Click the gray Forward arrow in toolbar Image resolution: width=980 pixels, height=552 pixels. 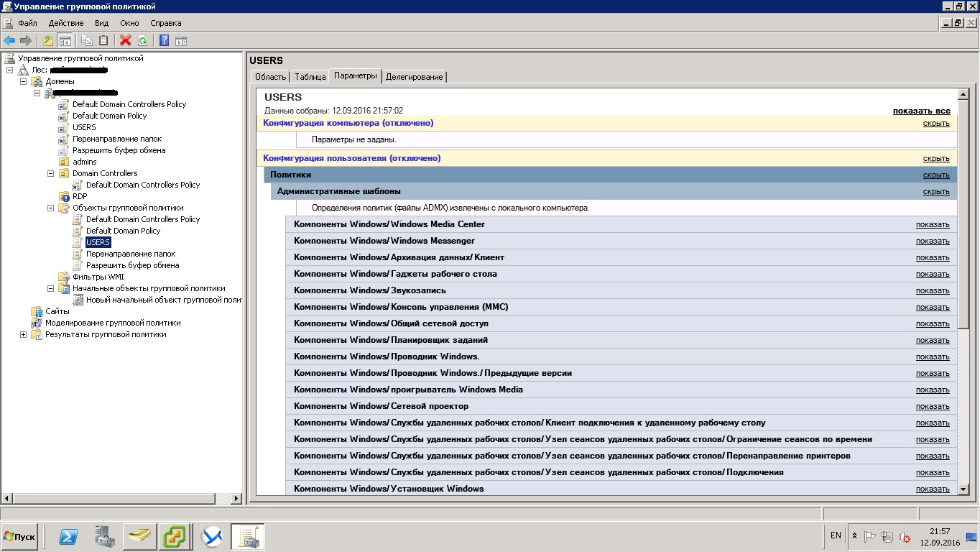click(26, 41)
